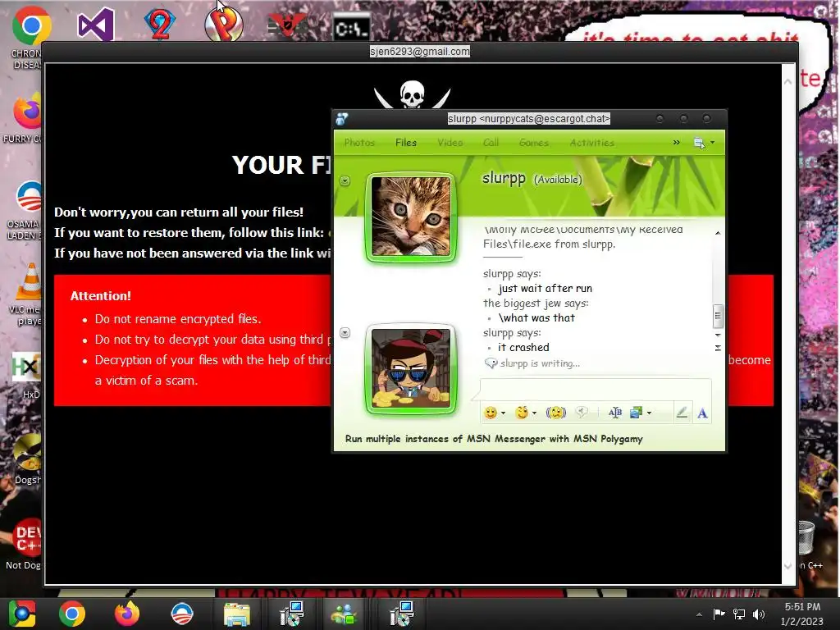Open the emoticon picker smiley
840x630 pixels.
491,413
